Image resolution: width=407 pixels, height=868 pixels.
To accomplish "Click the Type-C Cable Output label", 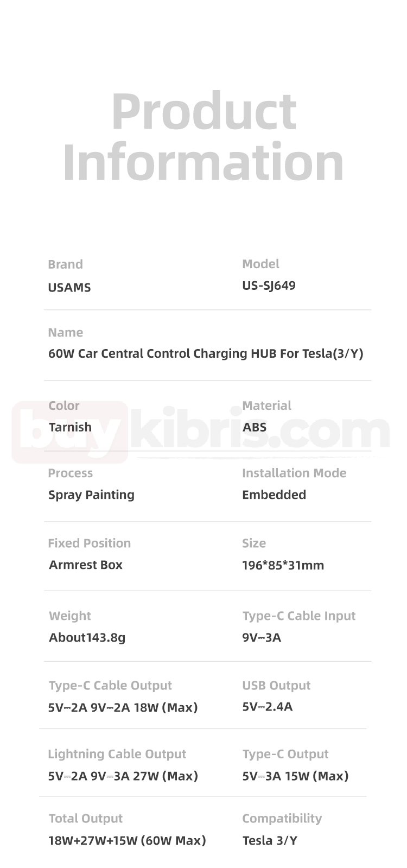I will (x=110, y=686).
